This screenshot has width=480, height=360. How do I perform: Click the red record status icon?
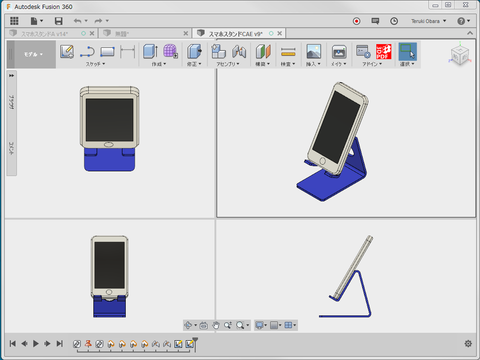click(x=356, y=21)
